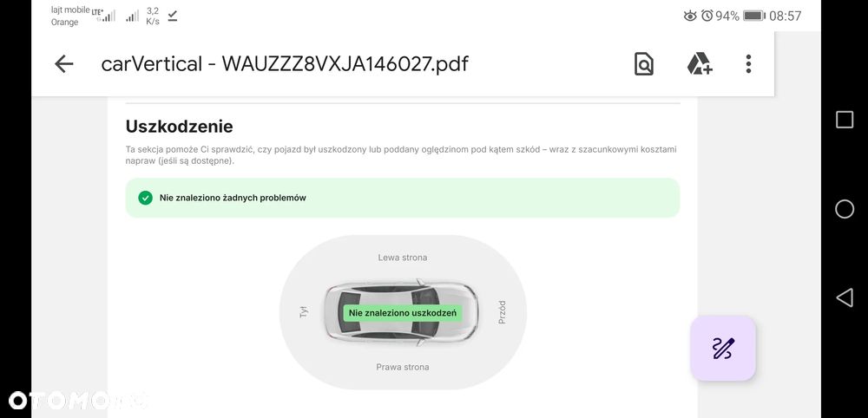
Task: Tap the purple annotate pen button
Action: (x=722, y=349)
